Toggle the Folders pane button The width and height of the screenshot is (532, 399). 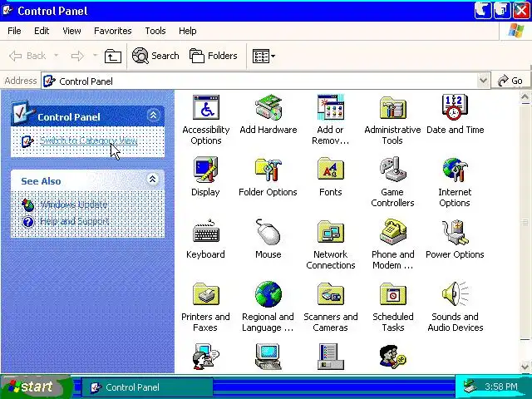click(x=214, y=56)
